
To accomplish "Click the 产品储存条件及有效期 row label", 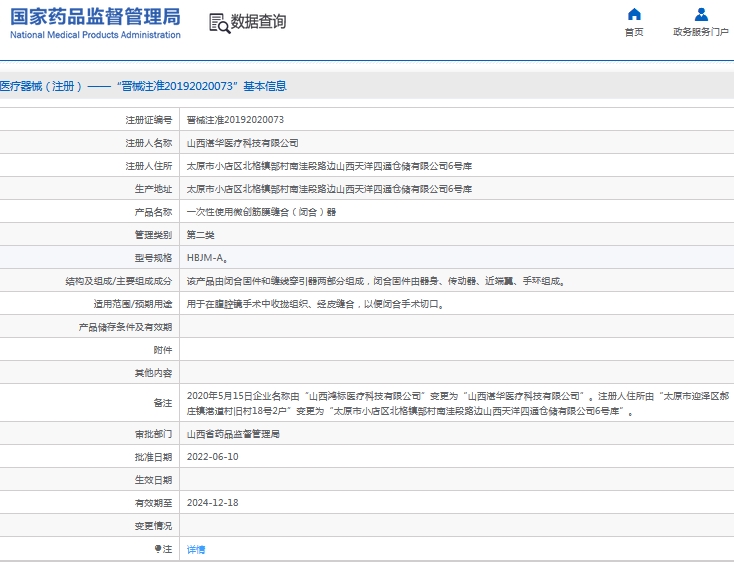I will 125,327.
